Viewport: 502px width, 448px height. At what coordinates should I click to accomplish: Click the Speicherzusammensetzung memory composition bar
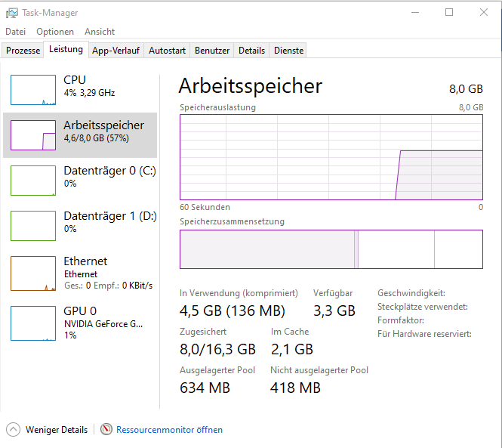click(331, 249)
